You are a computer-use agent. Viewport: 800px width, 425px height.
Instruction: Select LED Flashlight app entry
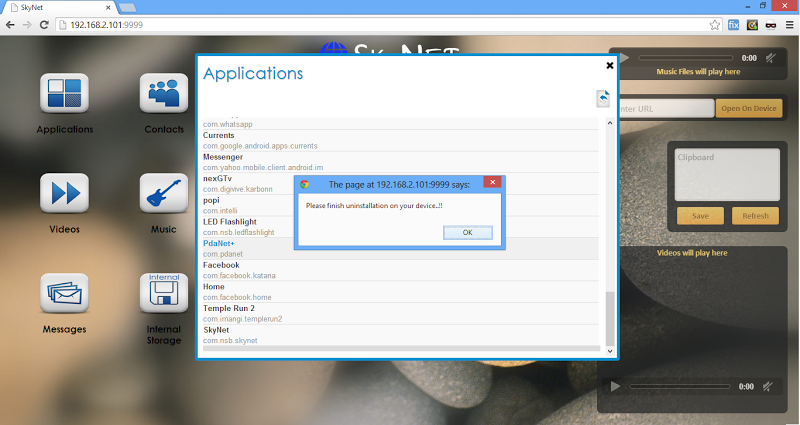point(401,227)
